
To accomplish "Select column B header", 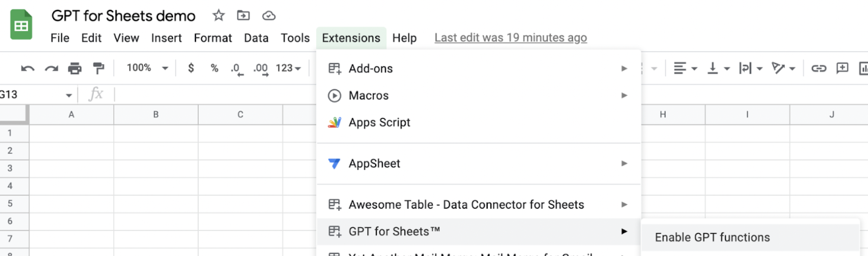I will pos(156,114).
